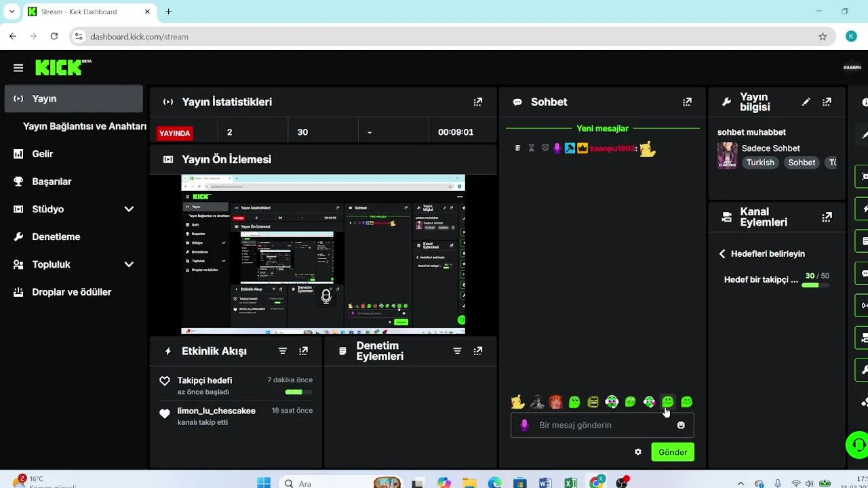Timeout kaanpu1903 using the hourglass icon
The image size is (868, 488).
532,148
